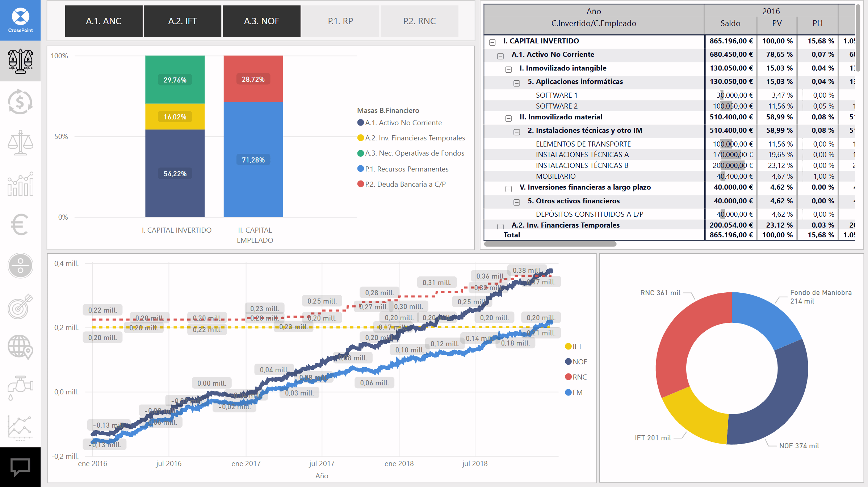This screenshot has height=487, width=868.
Task: Click the C.Invertido/C.Empleado header
Action: (x=594, y=23)
